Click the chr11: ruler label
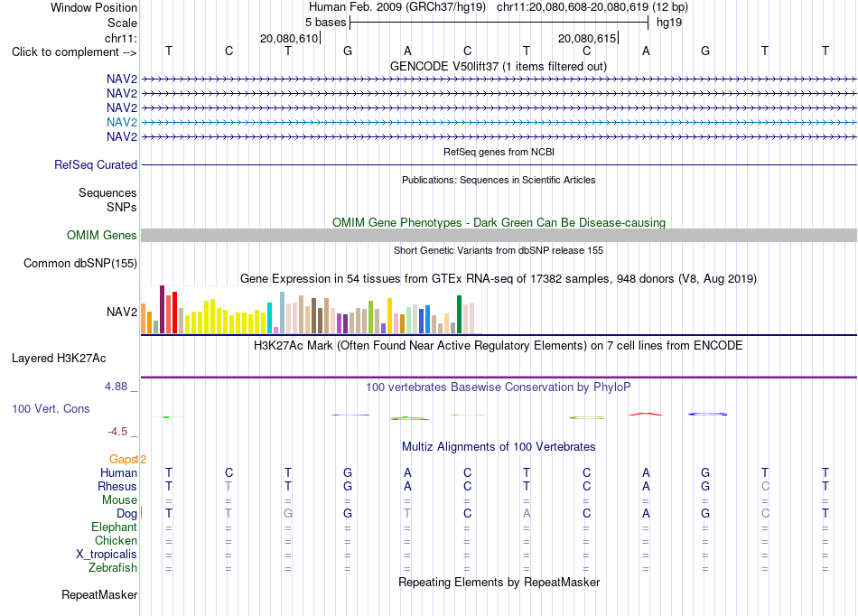 point(120,38)
